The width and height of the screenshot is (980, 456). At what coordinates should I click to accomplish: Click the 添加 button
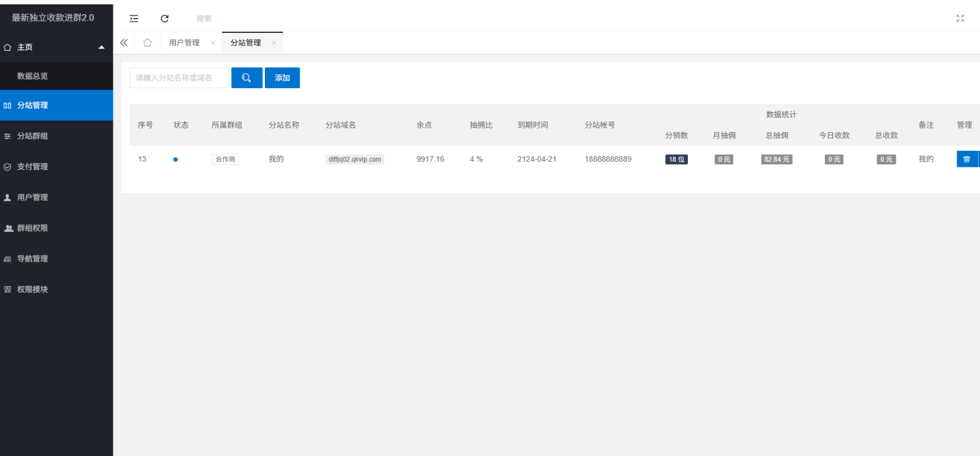(x=282, y=78)
